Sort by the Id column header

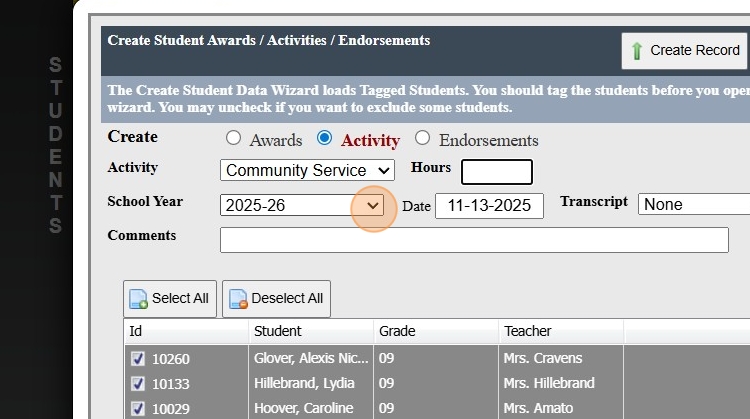187,331
